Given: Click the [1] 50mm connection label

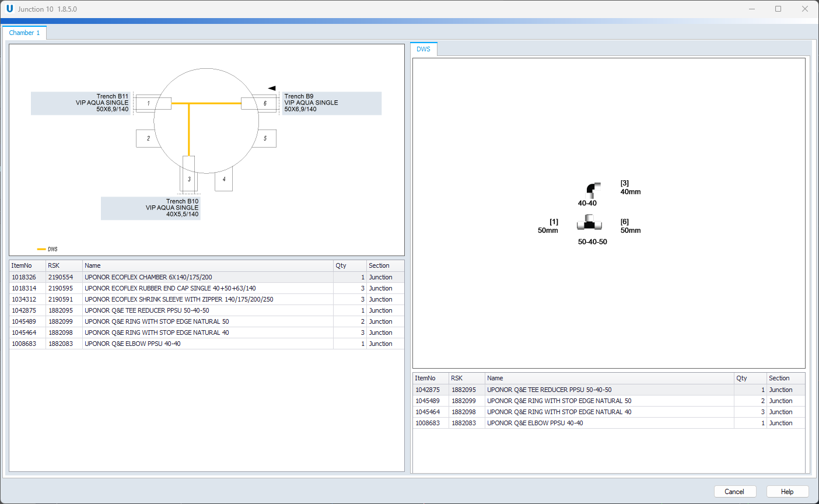Looking at the screenshot, I should point(548,226).
